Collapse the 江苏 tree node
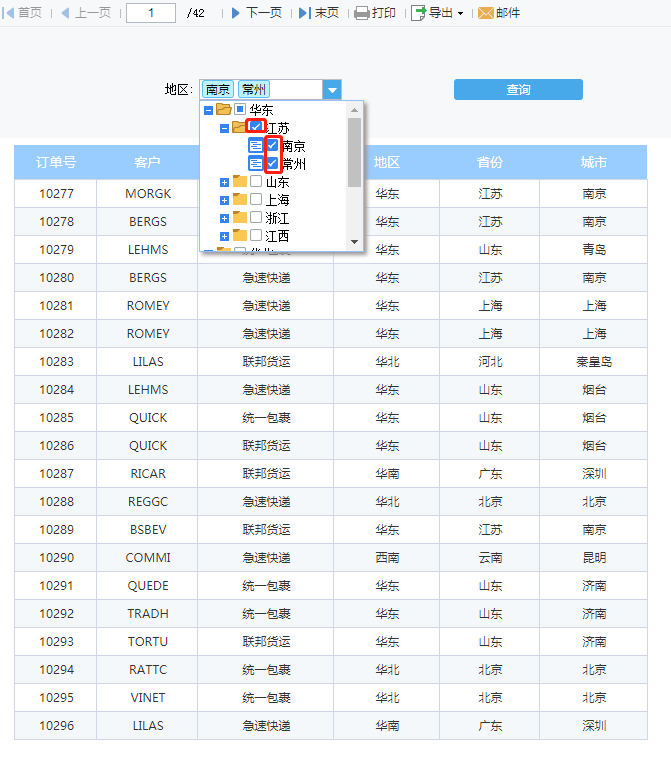671x758 pixels. coord(224,129)
